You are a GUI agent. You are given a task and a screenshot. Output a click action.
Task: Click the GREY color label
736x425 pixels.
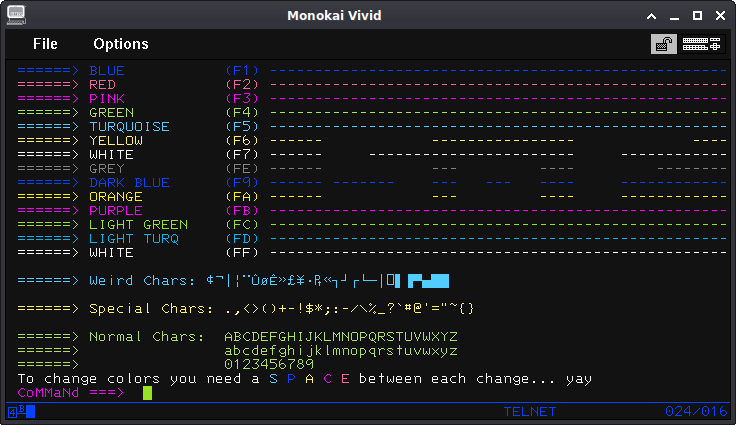[107, 169]
